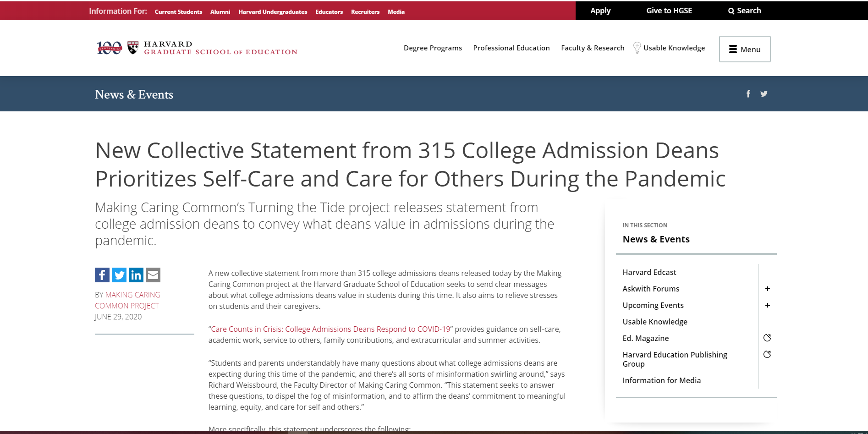
Task: Open the Care Counts in Crisis statement link
Action: [330, 329]
